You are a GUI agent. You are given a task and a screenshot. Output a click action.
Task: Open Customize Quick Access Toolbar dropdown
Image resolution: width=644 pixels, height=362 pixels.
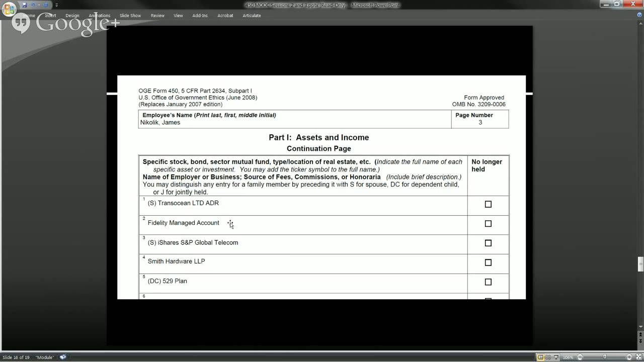click(x=56, y=5)
